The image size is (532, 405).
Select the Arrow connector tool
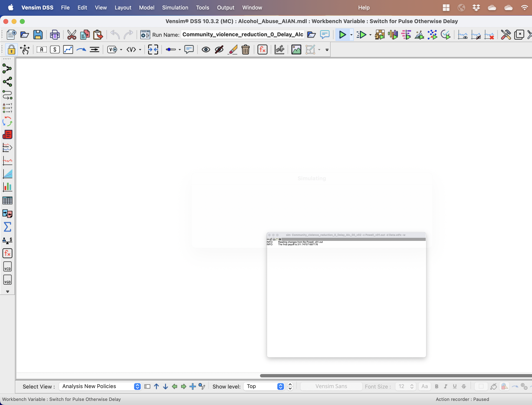[81, 50]
